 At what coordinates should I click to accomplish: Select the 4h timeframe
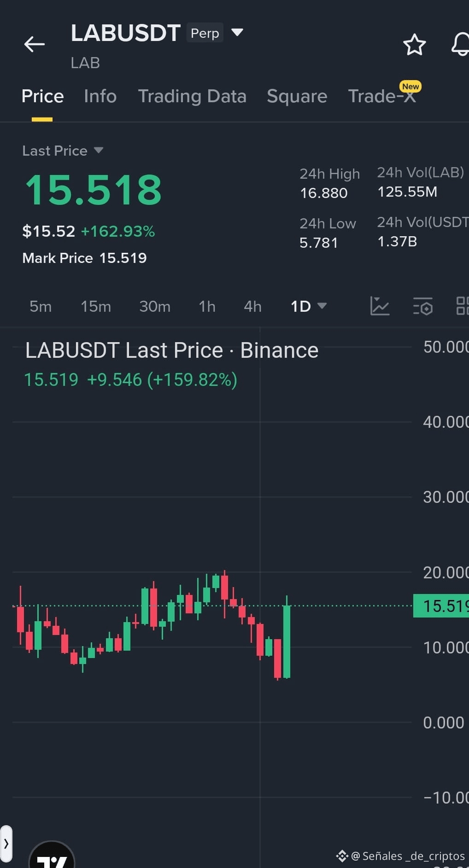(x=252, y=306)
